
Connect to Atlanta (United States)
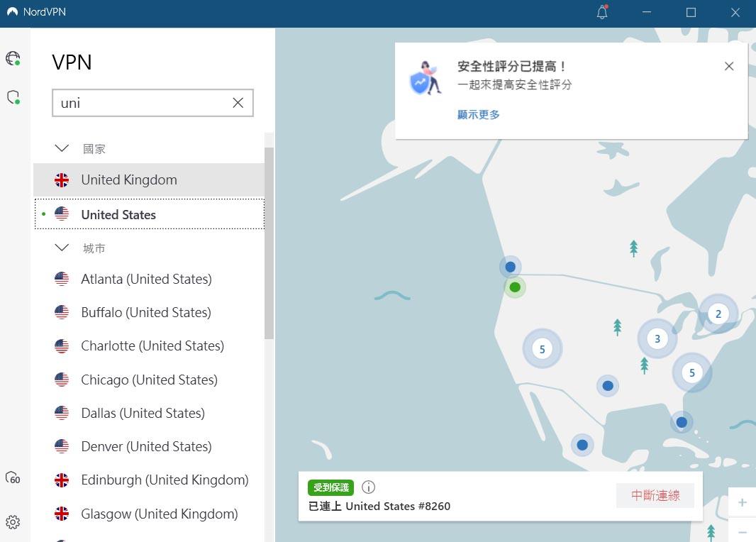tap(149, 280)
